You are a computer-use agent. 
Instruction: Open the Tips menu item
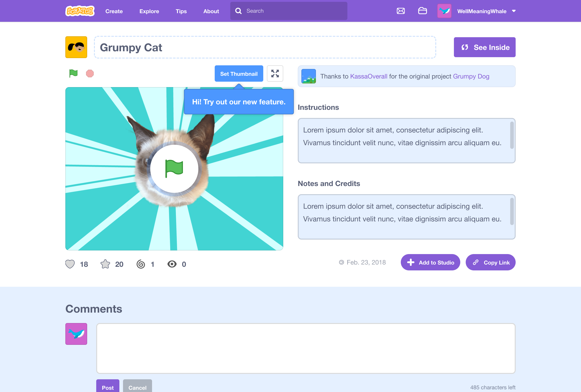[x=181, y=11]
